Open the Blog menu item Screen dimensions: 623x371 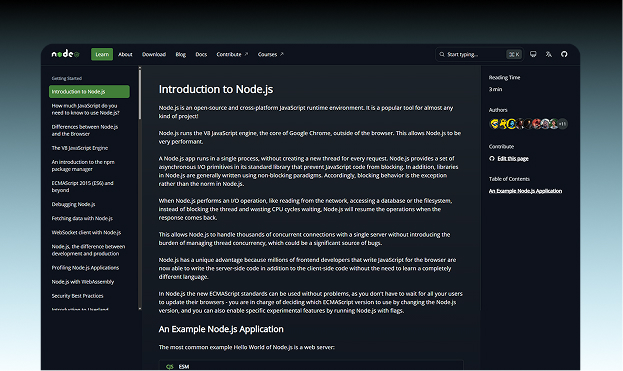tap(181, 54)
